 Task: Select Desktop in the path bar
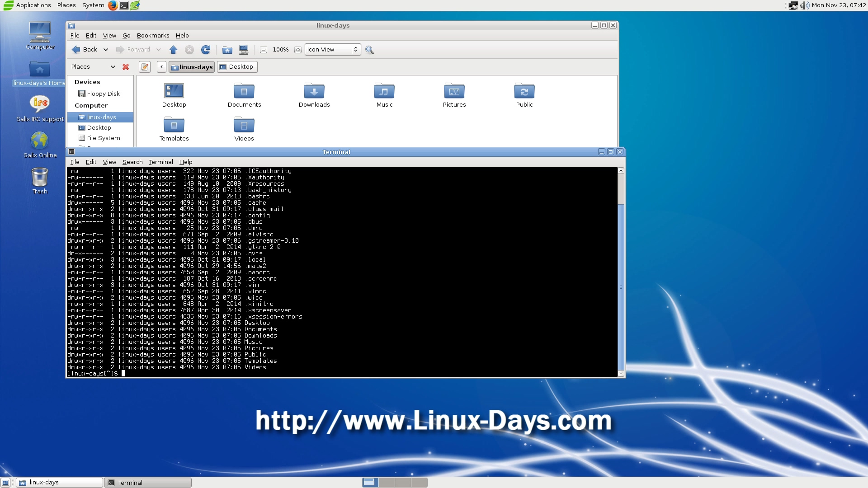pyautogui.click(x=237, y=67)
